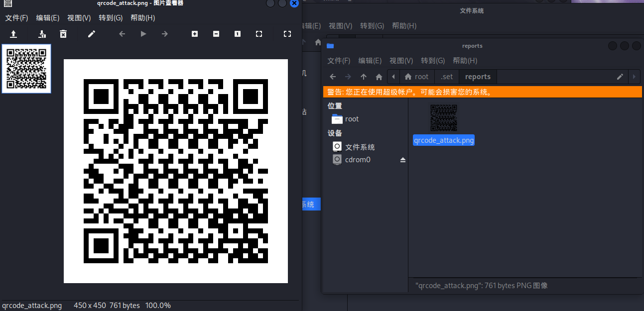Go to previous image with back arrow

point(122,34)
